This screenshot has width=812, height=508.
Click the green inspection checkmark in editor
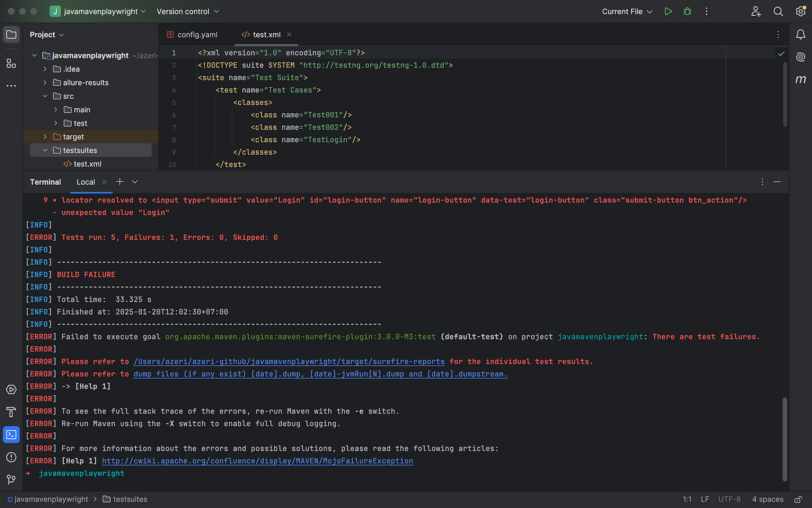[781, 53]
